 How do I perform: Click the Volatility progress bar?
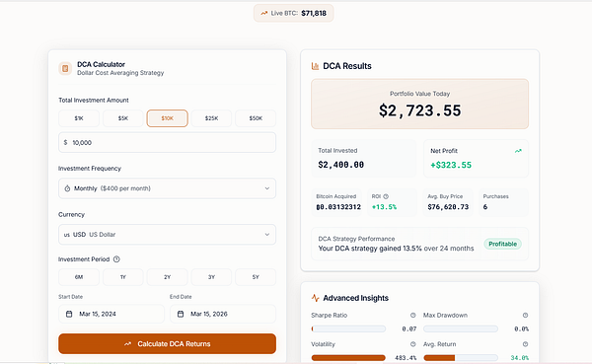(x=348, y=357)
